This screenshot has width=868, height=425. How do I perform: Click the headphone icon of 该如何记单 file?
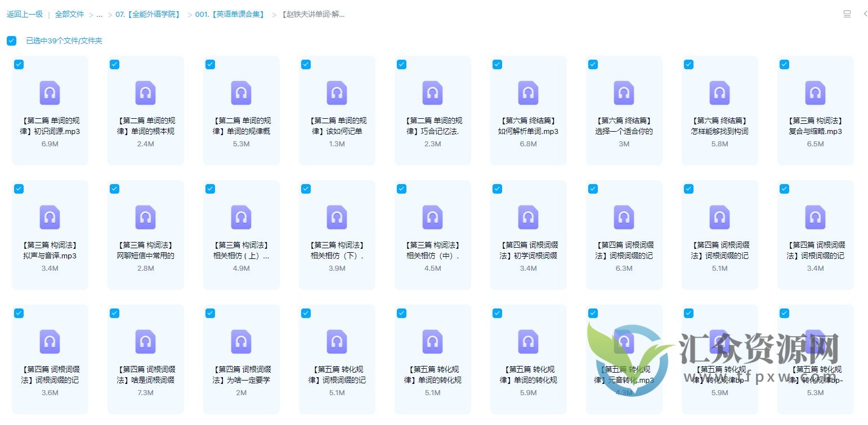coord(337,93)
